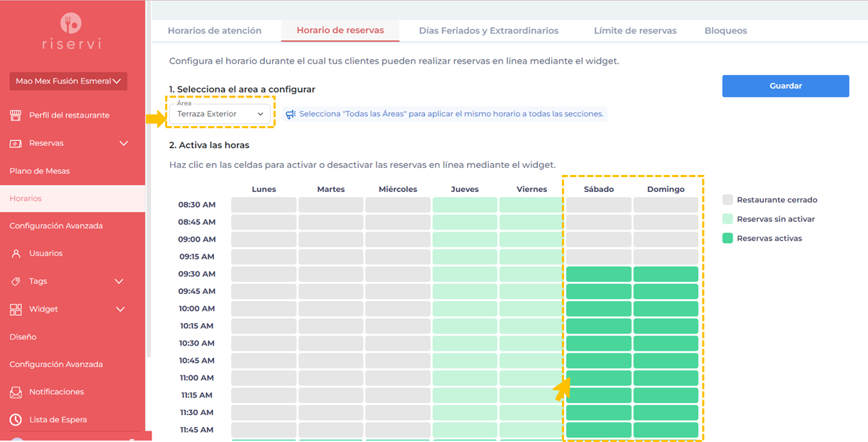Save the schedule with the Guardar button

786,86
